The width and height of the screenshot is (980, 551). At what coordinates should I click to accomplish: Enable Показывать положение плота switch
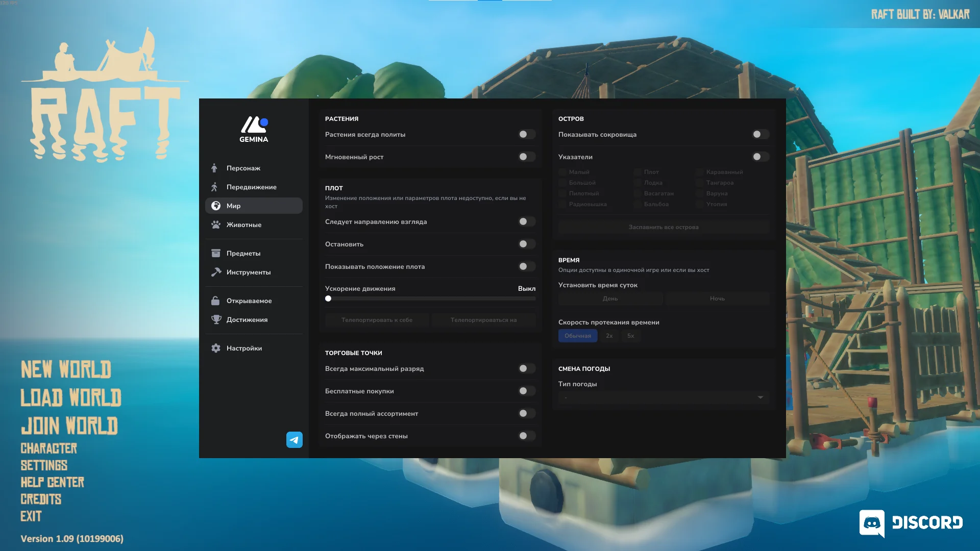tap(527, 266)
